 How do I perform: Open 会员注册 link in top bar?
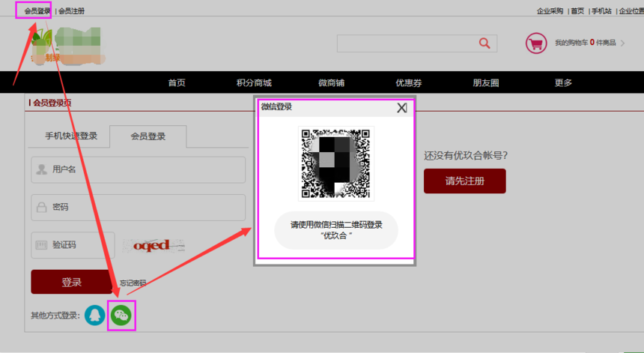(x=71, y=11)
